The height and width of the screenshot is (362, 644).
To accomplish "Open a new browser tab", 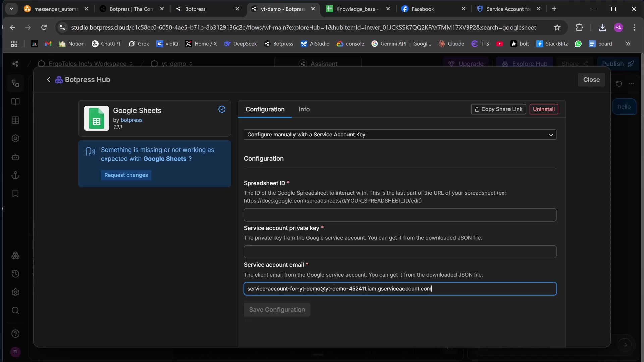I will coord(554,9).
